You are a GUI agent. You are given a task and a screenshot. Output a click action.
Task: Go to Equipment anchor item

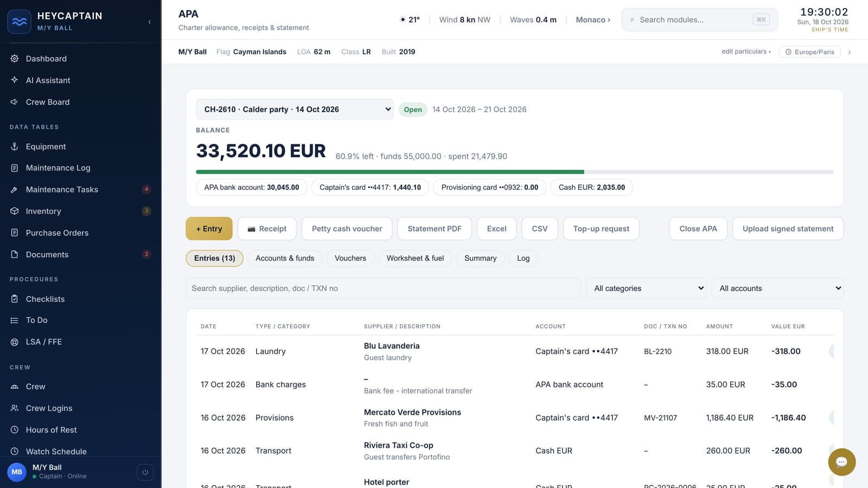click(80, 146)
